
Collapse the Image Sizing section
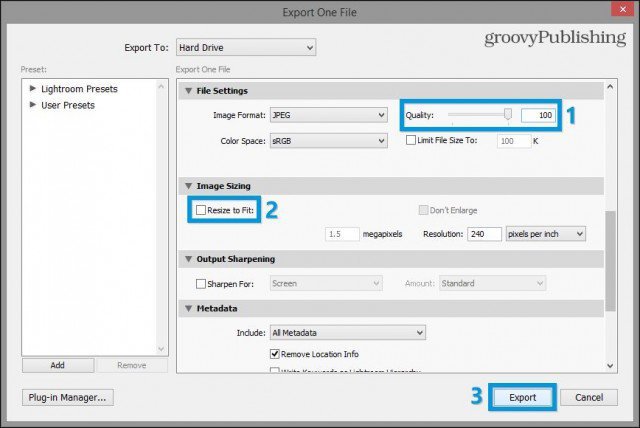(188, 186)
